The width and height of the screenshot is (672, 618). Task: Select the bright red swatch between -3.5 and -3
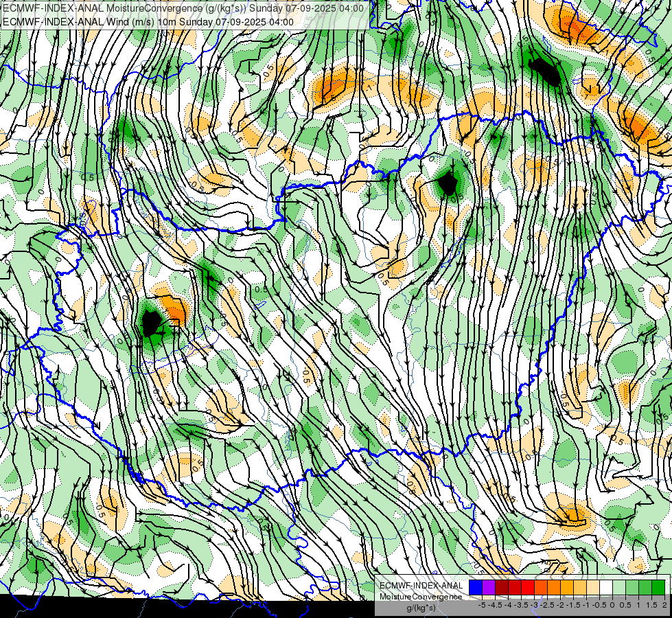(x=528, y=587)
